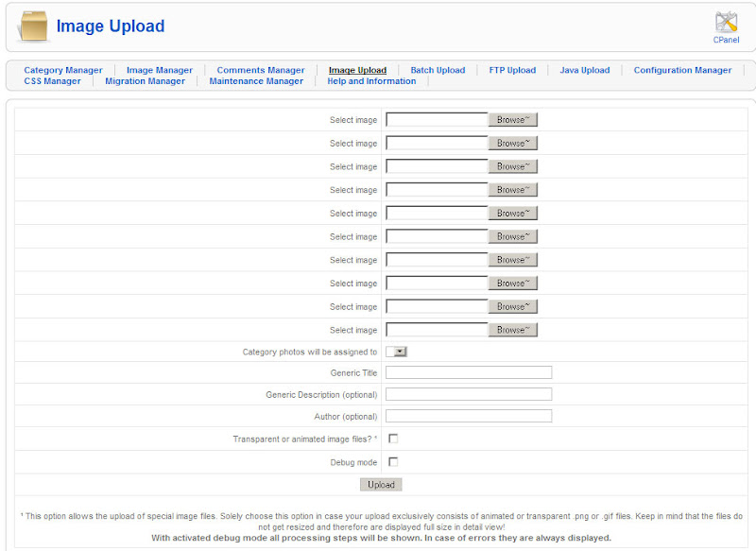Image resolution: width=756 pixels, height=551 pixels.
Task: Click the 'Category photos will be assigned to' label
Action: (310, 353)
